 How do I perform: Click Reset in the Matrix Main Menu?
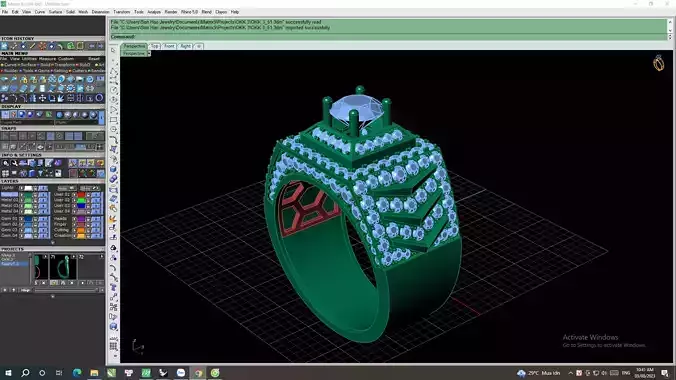pyautogui.click(x=94, y=59)
